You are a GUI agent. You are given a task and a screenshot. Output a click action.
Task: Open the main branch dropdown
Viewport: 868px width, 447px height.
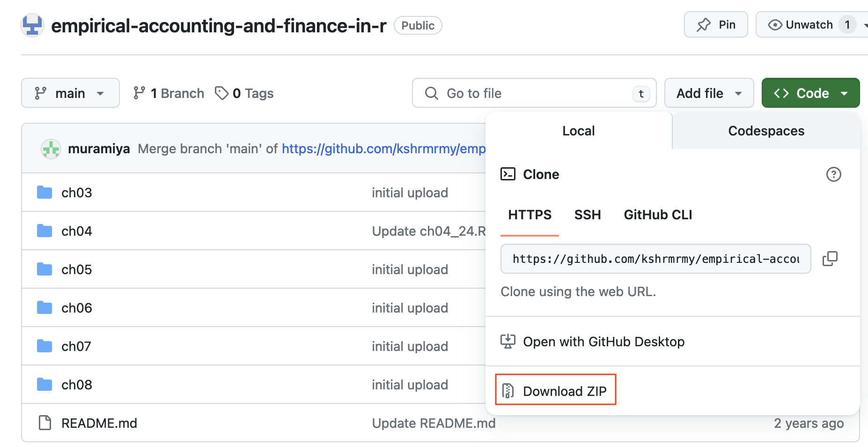(70, 93)
